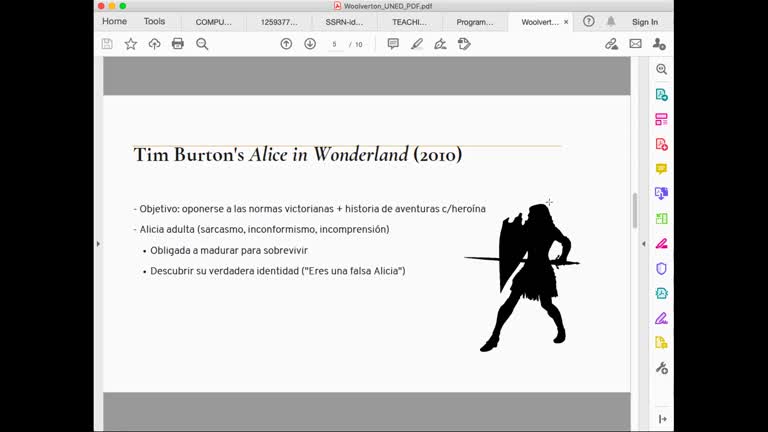Expand the left navigation pane arrow

coord(98,243)
